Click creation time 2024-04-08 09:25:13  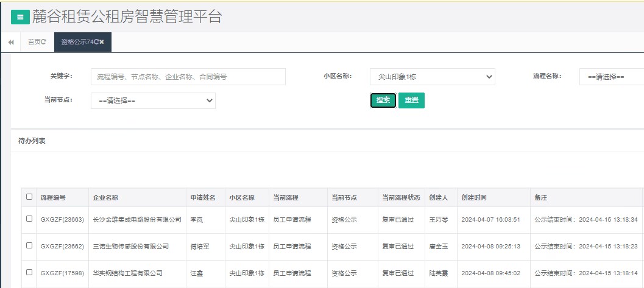click(x=491, y=247)
